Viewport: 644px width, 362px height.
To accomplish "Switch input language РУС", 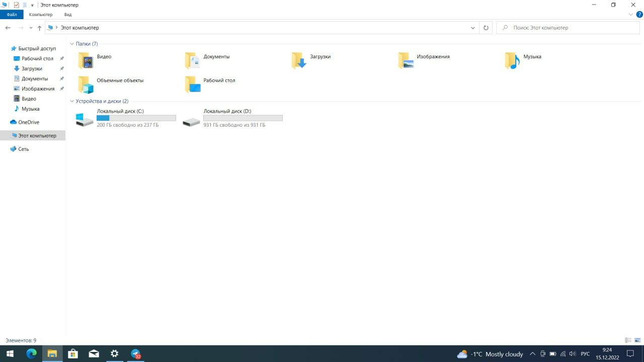I will coord(585,354).
